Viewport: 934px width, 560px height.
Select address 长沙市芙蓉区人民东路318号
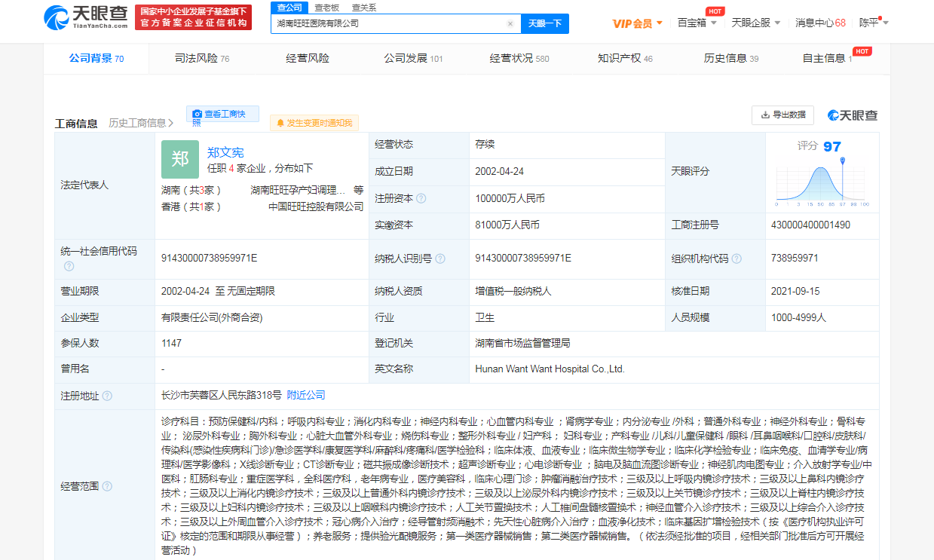click(x=222, y=395)
